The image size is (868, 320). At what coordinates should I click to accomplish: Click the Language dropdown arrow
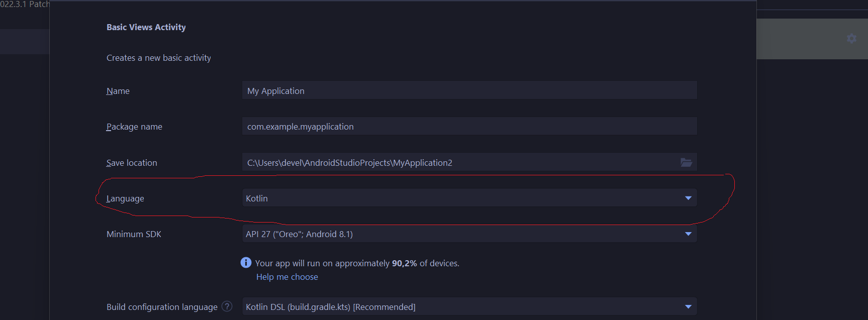(x=688, y=198)
